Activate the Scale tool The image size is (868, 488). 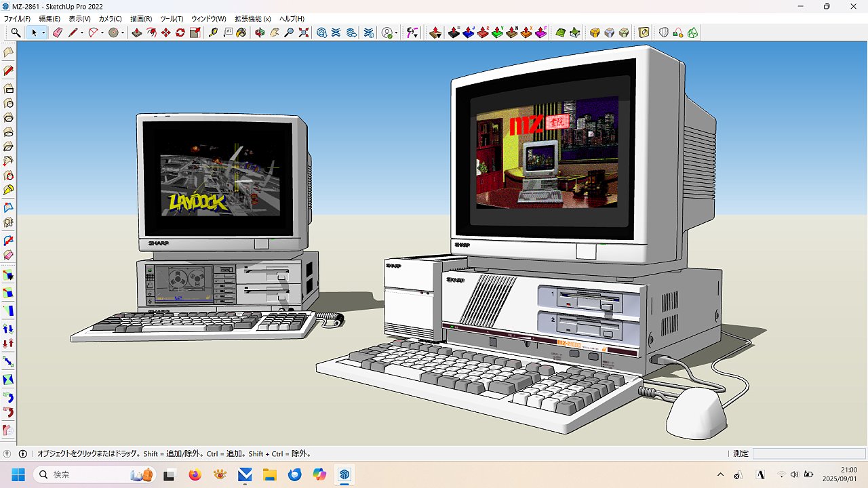(x=195, y=33)
